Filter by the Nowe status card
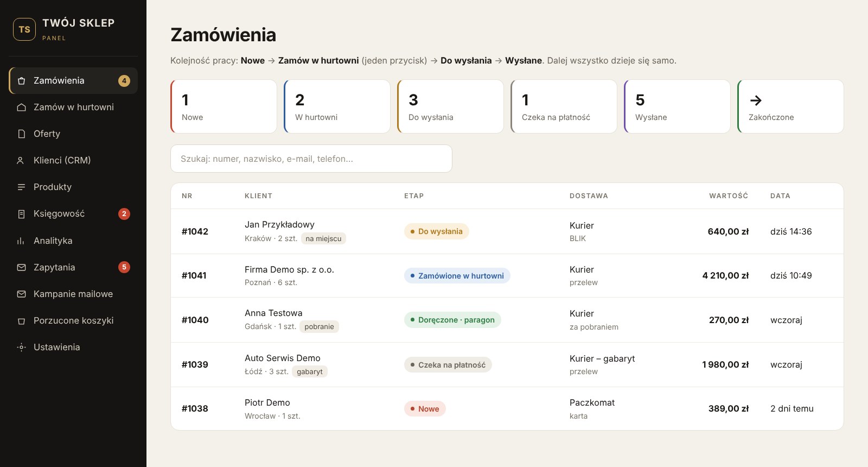 click(x=224, y=106)
